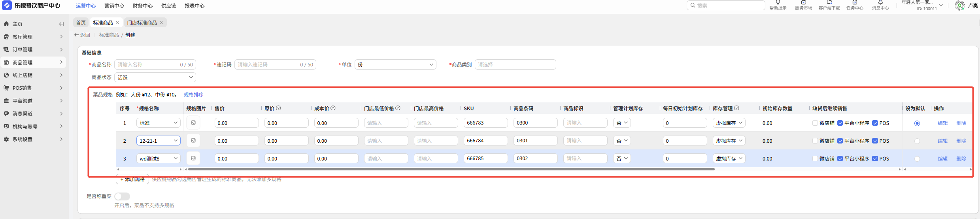Upload image for spec row wd测试8
980x219 pixels.
[193, 158]
